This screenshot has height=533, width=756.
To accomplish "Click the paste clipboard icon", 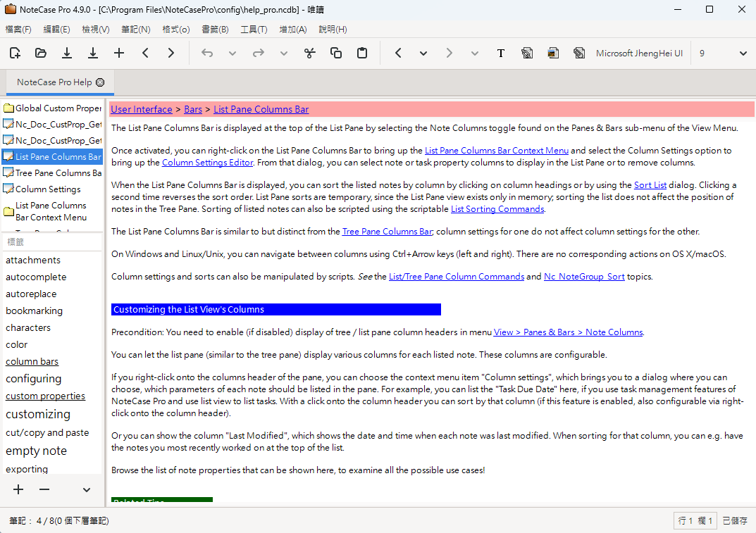I will (x=362, y=53).
